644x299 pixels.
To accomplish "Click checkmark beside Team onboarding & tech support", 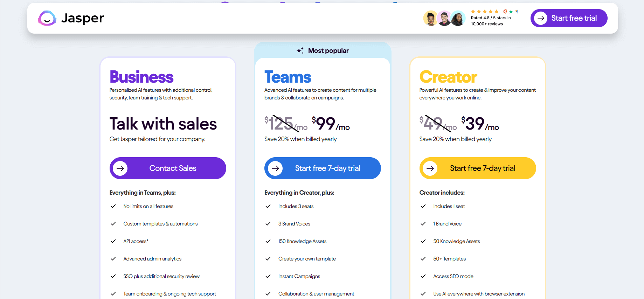I will (113, 294).
